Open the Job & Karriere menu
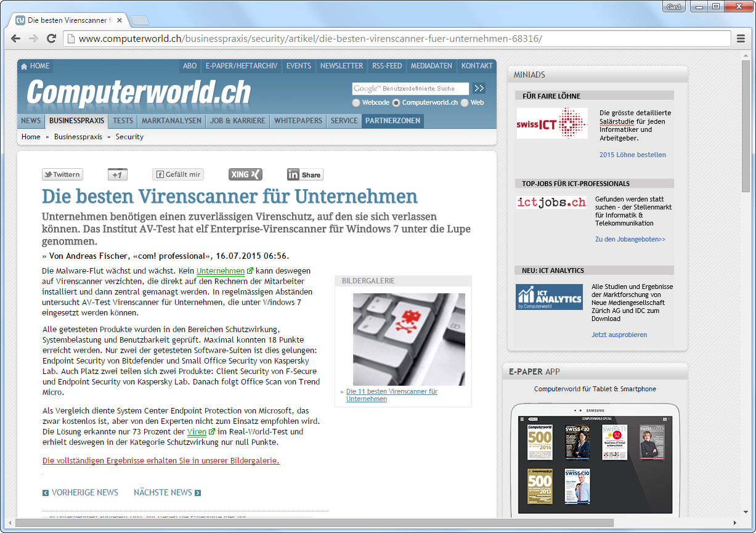The image size is (756, 533). [237, 121]
